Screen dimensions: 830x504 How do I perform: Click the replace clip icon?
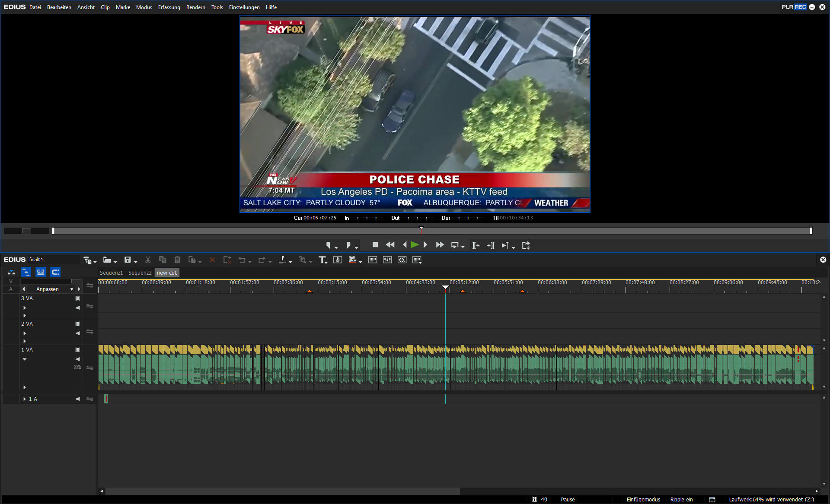(192, 260)
